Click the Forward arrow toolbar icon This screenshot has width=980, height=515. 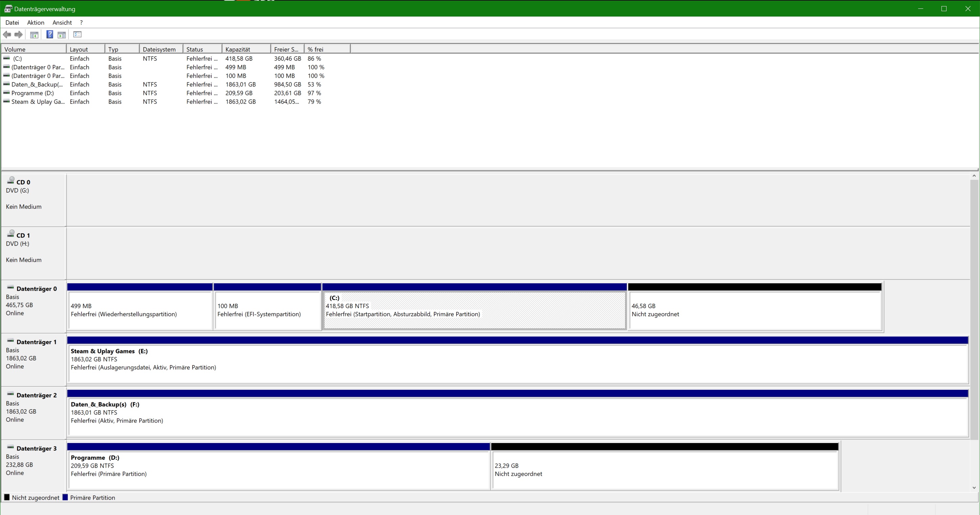click(x=18, y=34)
